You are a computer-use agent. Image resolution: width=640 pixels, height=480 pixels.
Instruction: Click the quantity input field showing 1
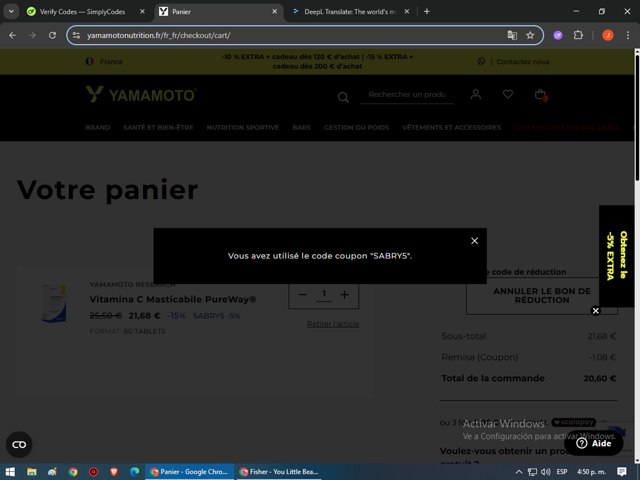pyautogui.click(x=324, y=294)
